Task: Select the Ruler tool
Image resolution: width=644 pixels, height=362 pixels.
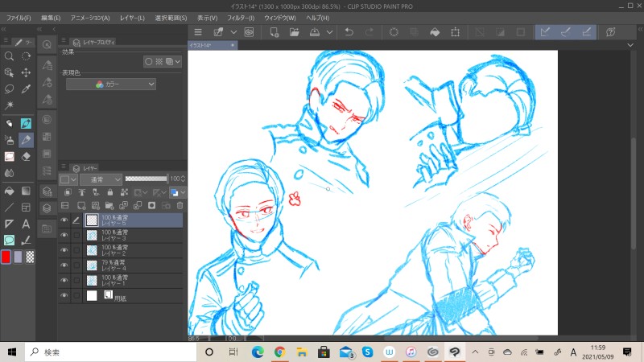Action: 9,224
